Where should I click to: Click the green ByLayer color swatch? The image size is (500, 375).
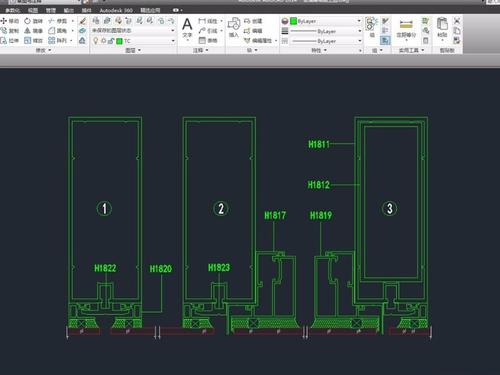click(293, 21)
